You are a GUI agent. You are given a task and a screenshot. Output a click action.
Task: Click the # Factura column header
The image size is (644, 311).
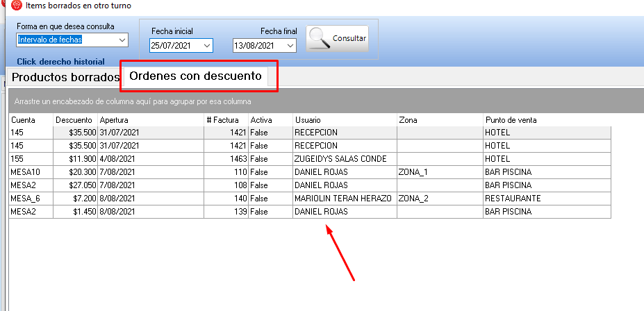click(223, 120)
